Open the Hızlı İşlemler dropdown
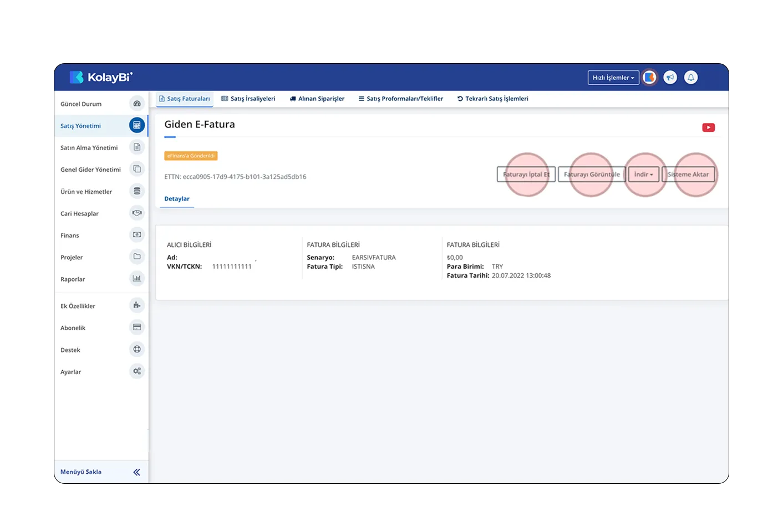This screenshot has width=783, height=532. click(613, 78)
